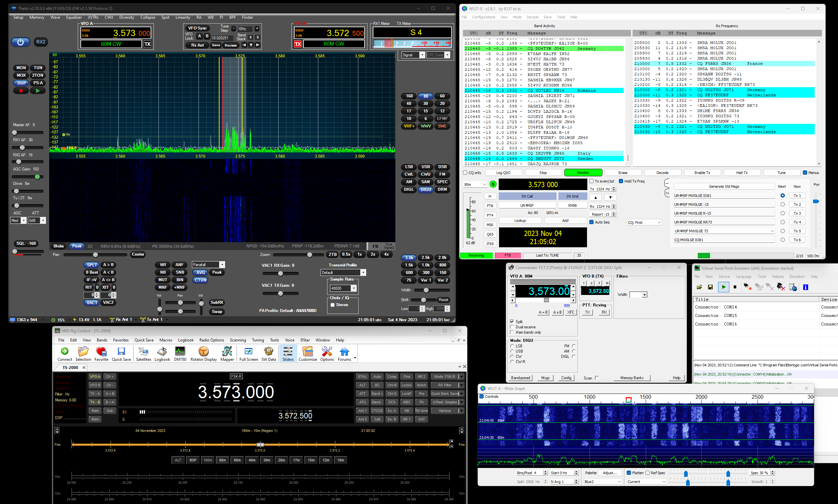Click the blue info icon in Serial Ports Emulator
838x504 pixels.
[806, 287]
